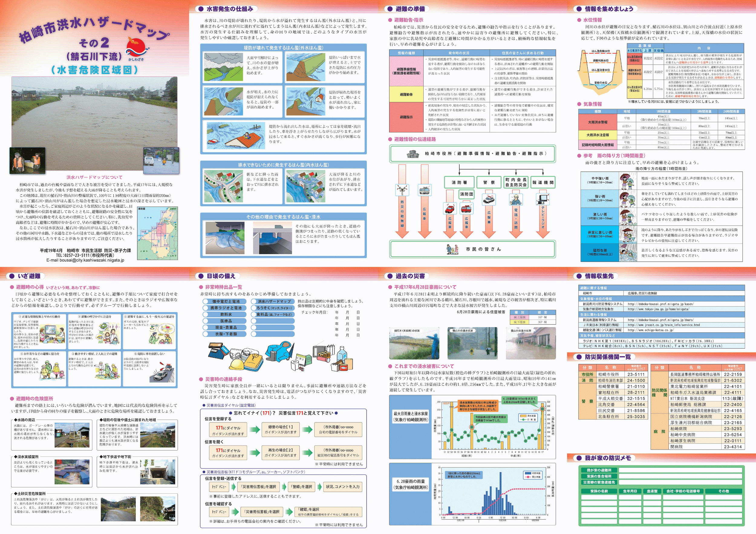
Task: Check the 飲料水 circle
Action: (x=205, y=315)
